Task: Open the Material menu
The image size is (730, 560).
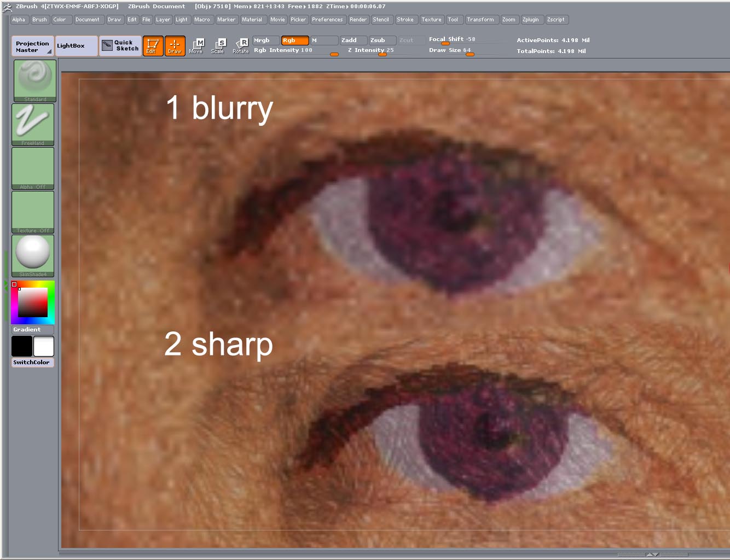Action: [253, 20]
